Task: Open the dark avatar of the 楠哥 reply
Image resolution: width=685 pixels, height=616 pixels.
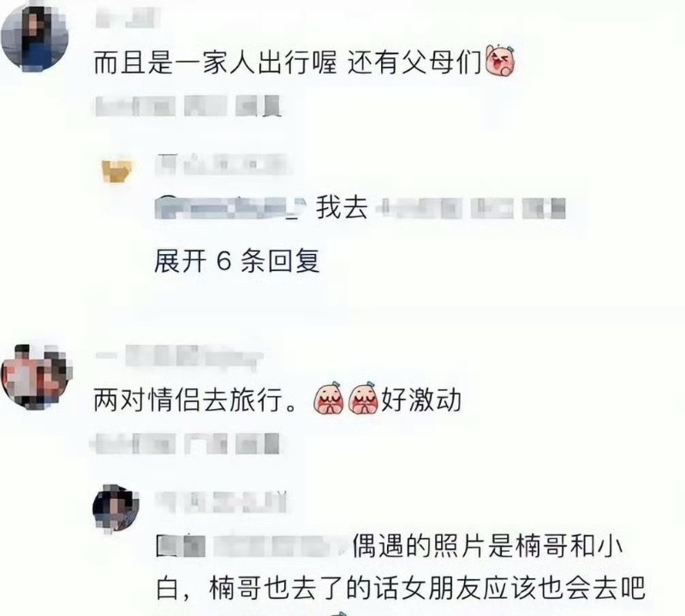Action: click(116, 508)
